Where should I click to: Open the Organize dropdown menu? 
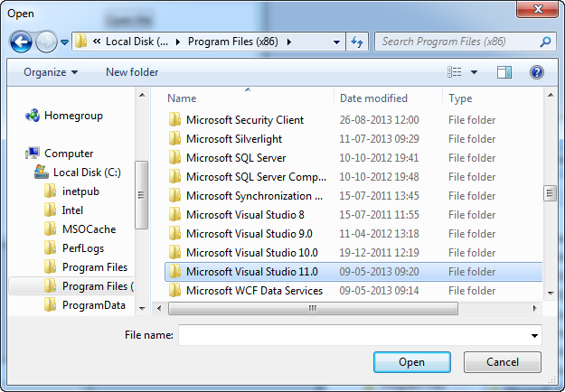point(51,72)
